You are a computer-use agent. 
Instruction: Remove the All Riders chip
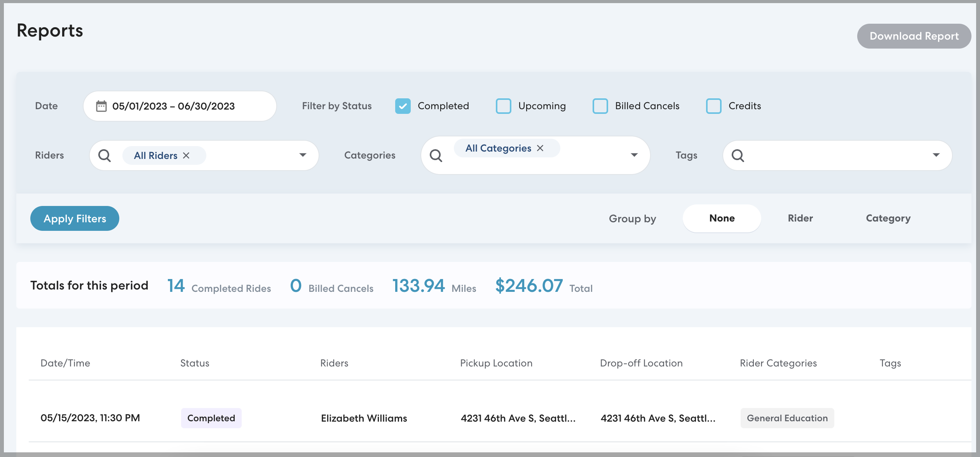pyautogui.click(x=187, y=155)
